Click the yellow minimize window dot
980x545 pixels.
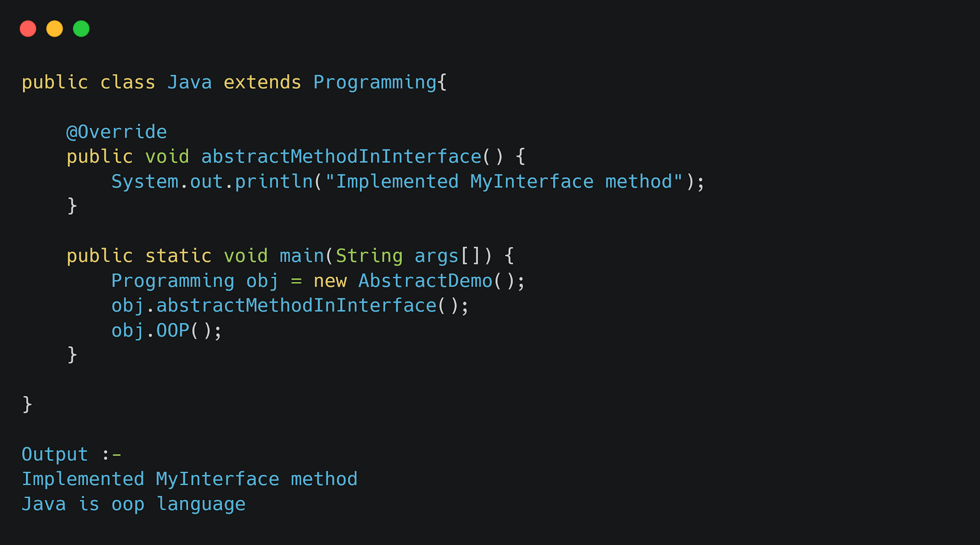click(55, 29)
